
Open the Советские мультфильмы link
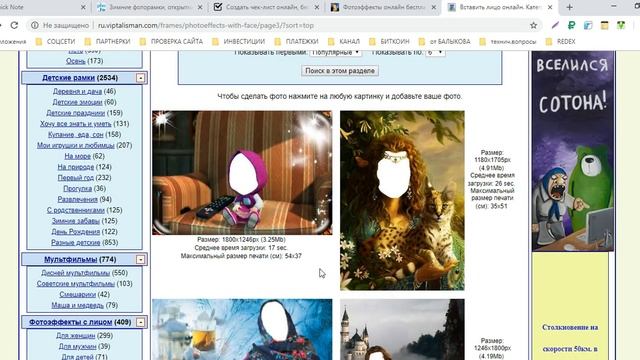tap(76, 283)
